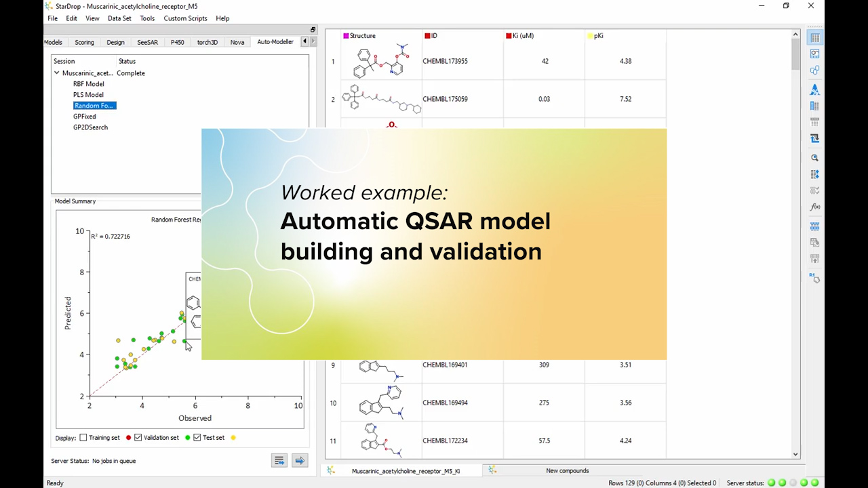Open the f(x) function editor icon
This screenshot has width=868, height=488.
[814, 207]
